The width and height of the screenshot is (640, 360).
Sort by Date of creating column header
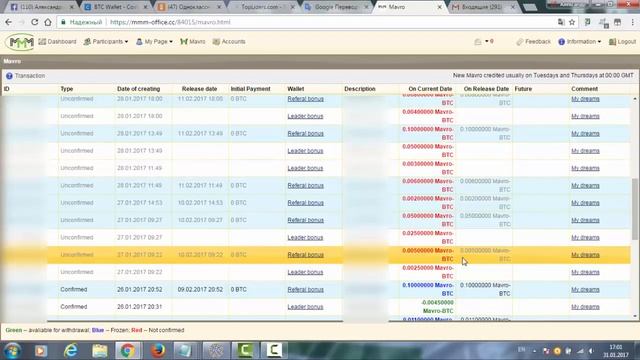138,89
